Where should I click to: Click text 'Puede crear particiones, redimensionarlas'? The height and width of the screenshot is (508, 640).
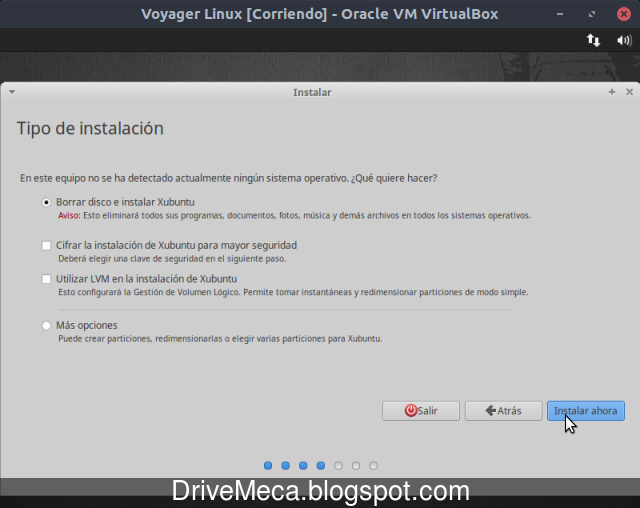click(140, 339)
